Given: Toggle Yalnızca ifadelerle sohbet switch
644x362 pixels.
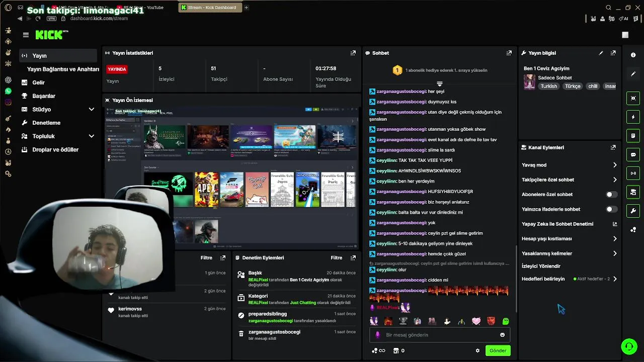Looking at the screenshot, I should click(611, 209).
